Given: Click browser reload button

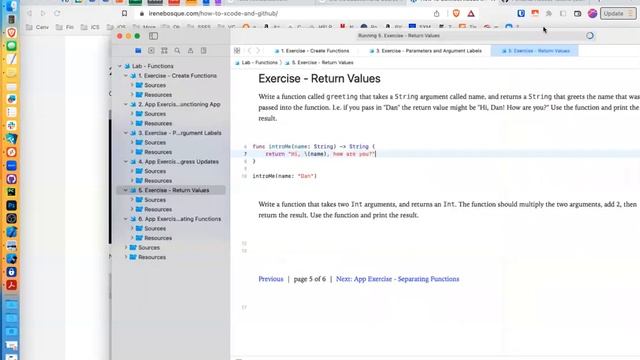Looking at the screenshot, I should [x=57, y=13].
